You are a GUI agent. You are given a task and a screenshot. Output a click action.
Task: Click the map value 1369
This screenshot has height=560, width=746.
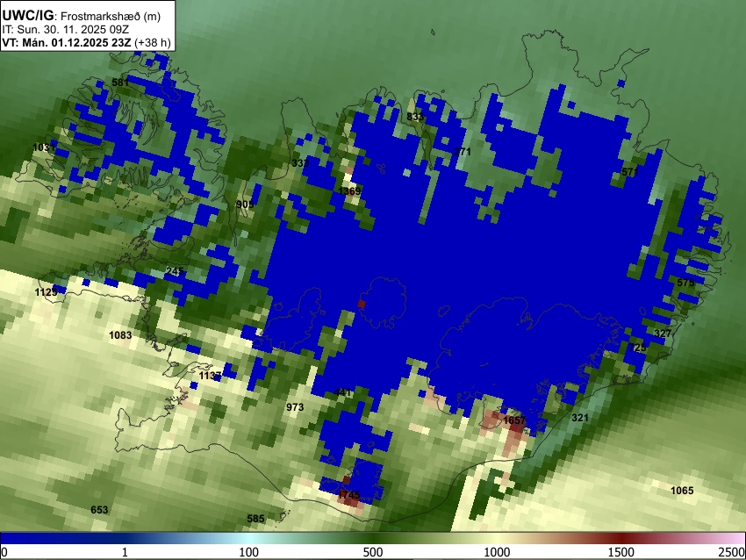[x=349, y=191]
